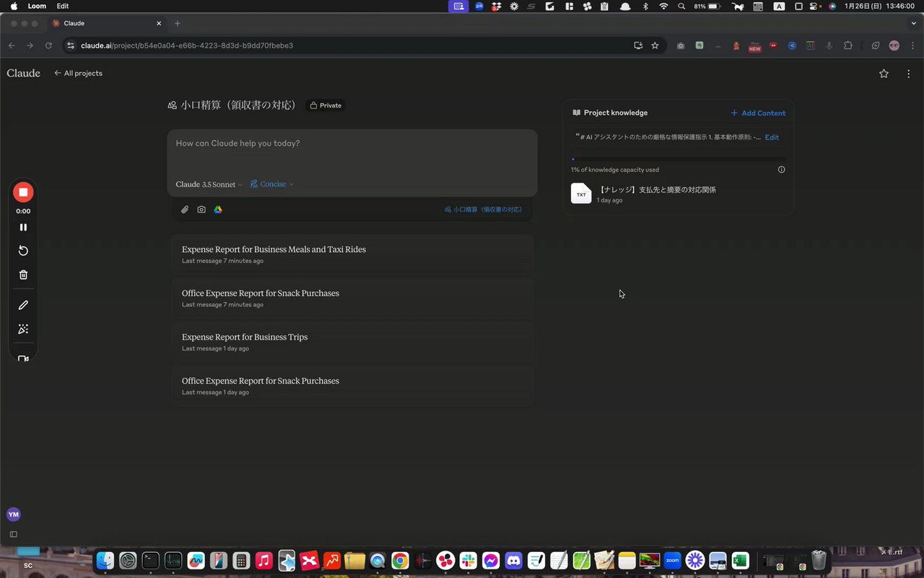
Task: Toggle the Claude sidebar panel icon
Action: [13, 535]
